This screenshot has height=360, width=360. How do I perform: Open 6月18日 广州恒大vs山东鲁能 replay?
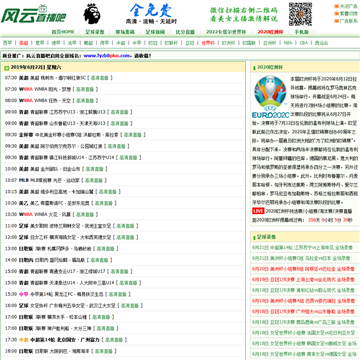click(x=303, y=312)
